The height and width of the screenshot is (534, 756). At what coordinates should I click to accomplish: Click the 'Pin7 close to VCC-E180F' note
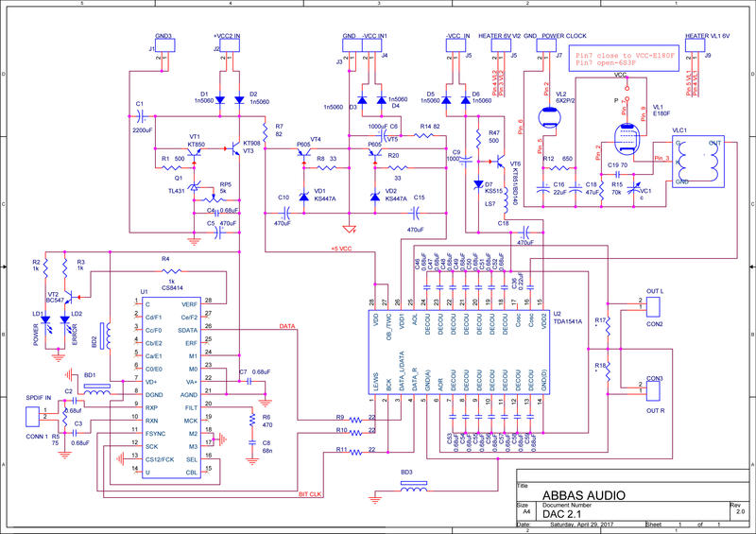point(624,56)
